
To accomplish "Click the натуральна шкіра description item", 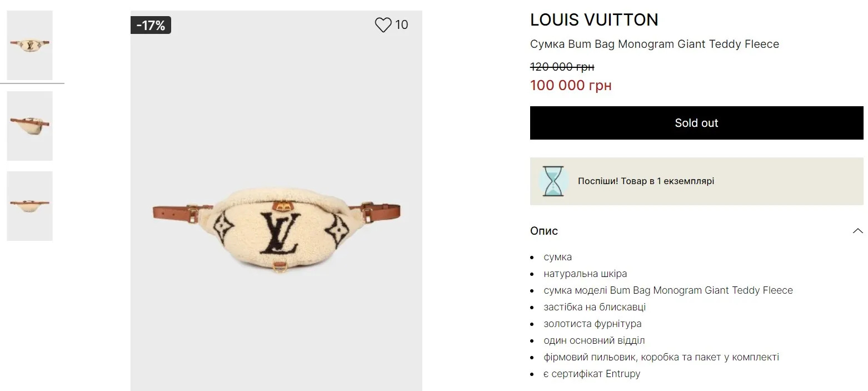I will point(585,274).
